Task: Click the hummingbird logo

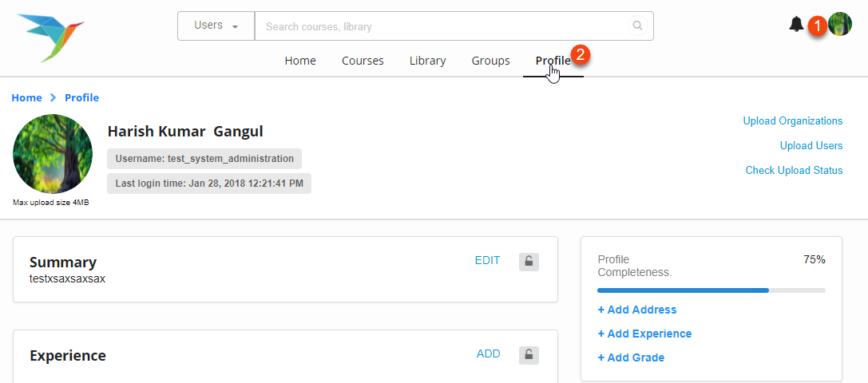Action: click(x=50, y=36)
